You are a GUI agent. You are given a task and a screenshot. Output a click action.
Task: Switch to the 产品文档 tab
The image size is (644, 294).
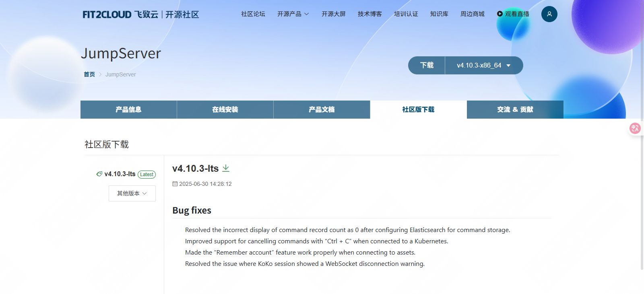[x=322, y=109]
